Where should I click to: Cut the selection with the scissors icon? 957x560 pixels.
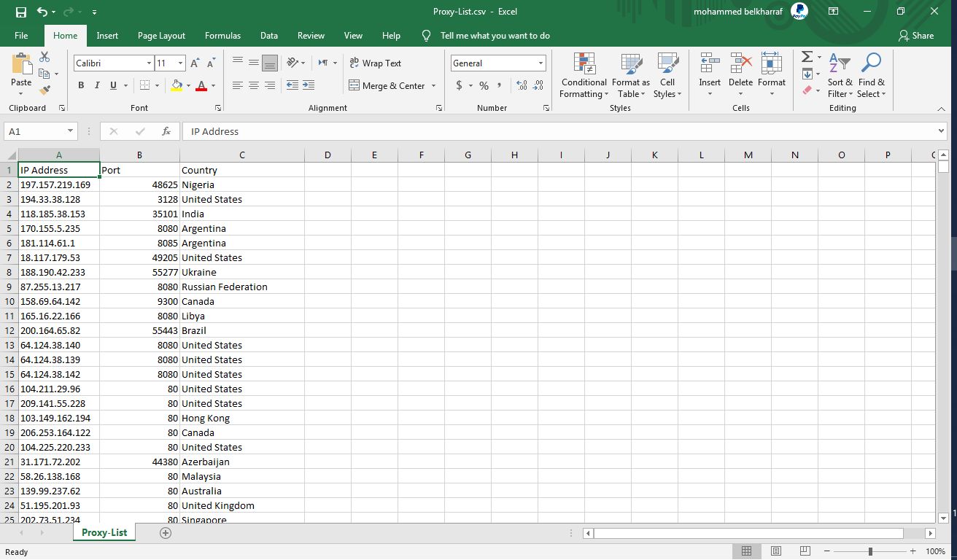coord(44,57)
